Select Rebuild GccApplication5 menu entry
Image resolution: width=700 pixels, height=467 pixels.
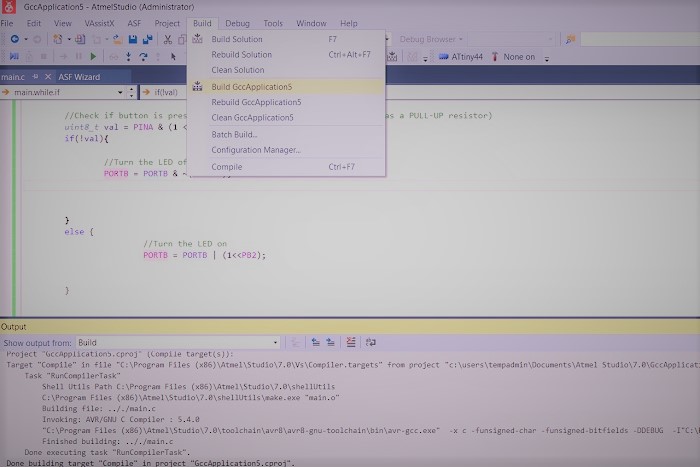click(x=286, y=102)
